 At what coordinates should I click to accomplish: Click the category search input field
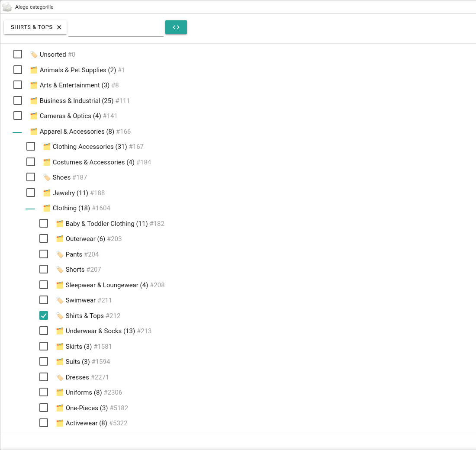(x=116, y=29)
